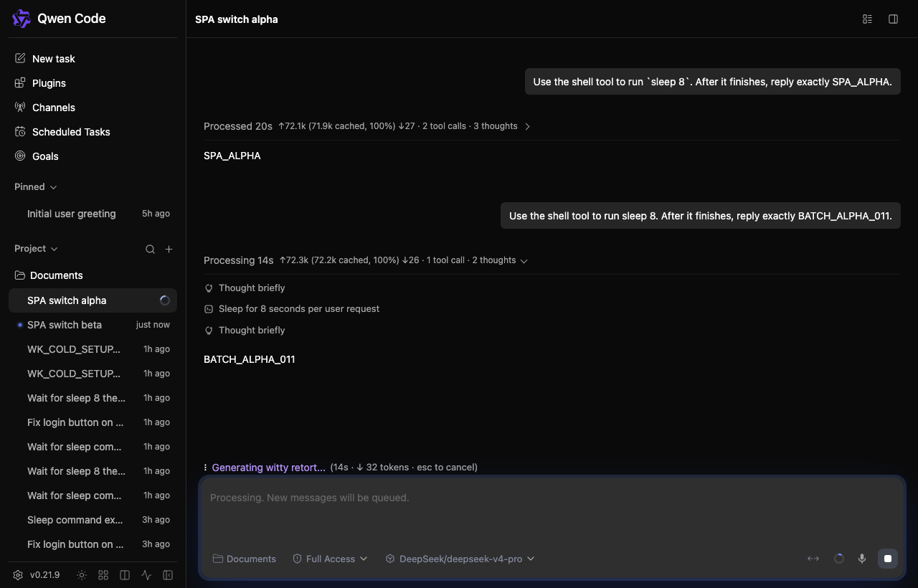Click the BATCH_ALPHA_011 reply text
The image size is (918, 588).
[250, 359]
